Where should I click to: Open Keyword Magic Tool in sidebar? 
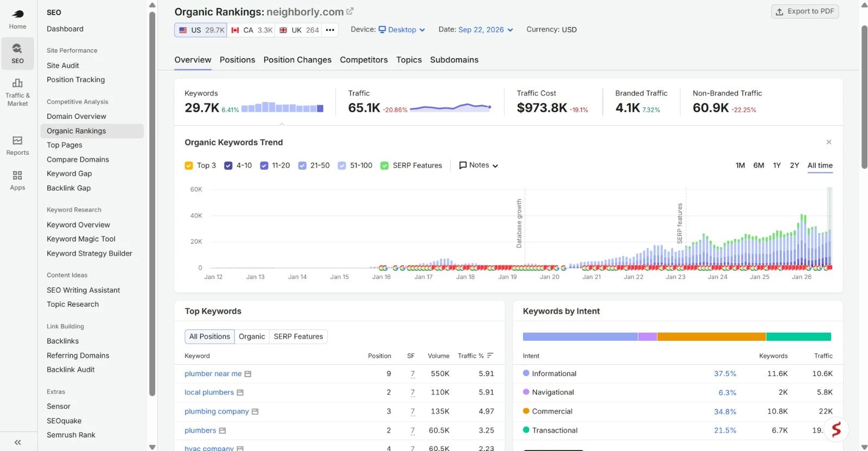pos(81,239)
